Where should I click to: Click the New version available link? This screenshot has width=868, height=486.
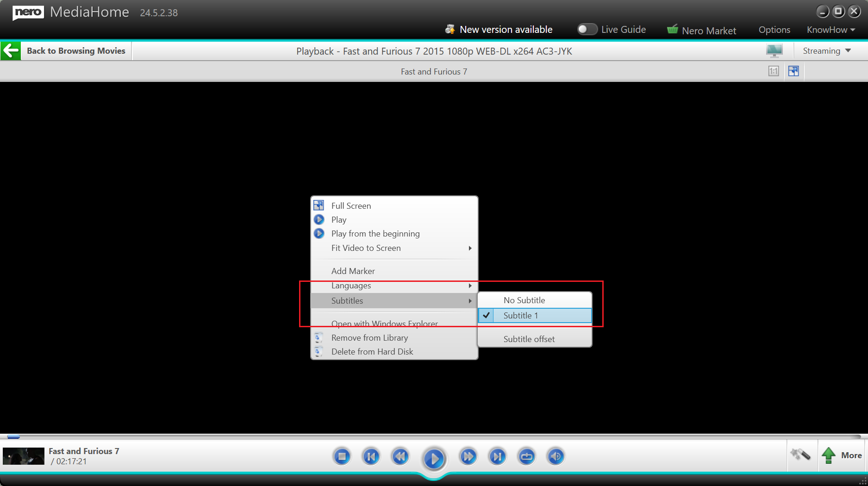click(506, 30)
